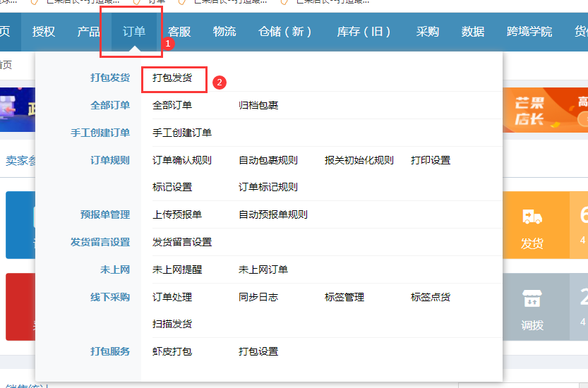Open 同步日志 link
588x388 pixels.
click(x=258, y=297)
